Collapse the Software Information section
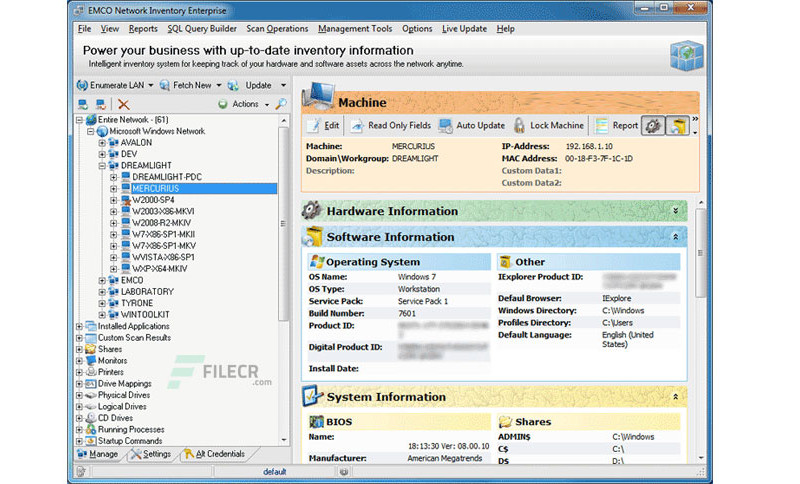 click(x=676, y=237)
